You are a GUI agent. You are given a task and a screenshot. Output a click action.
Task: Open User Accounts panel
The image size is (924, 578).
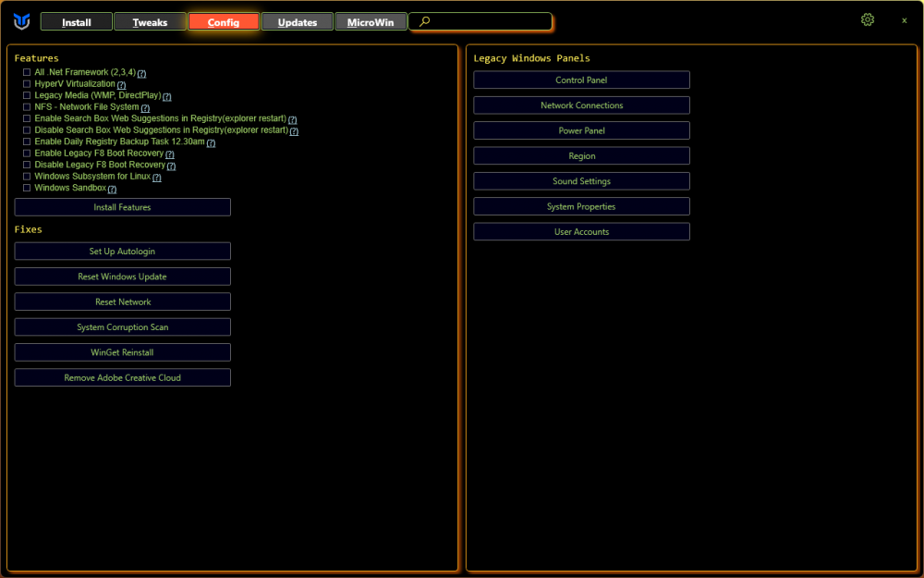coord(581,232)
